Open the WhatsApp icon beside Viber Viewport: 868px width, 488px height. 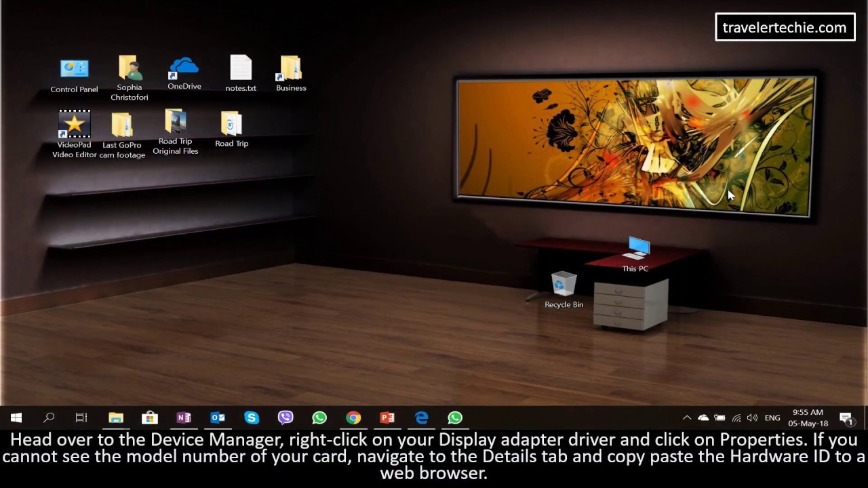[319, 418]
